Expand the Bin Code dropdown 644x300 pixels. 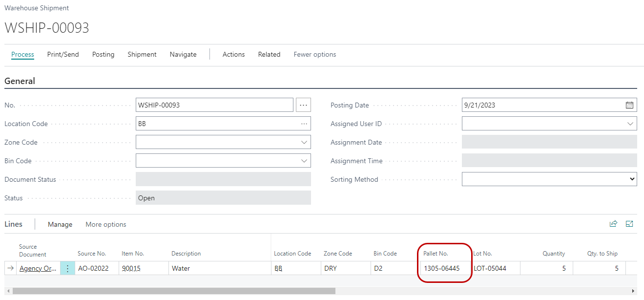[304, 161]
